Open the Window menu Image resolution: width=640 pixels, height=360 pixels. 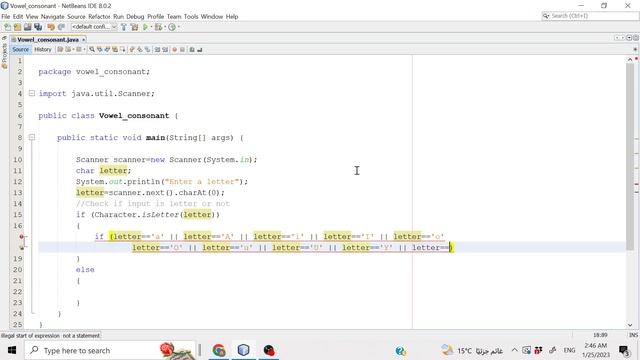212,17
